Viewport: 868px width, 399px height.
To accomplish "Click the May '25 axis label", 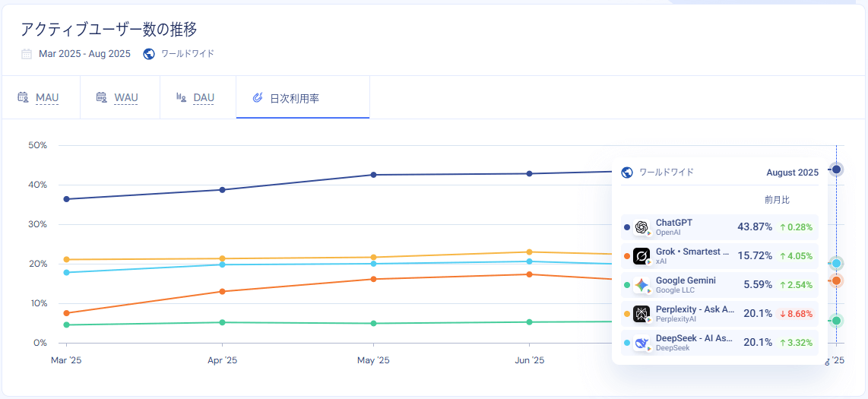I will pos(374,360).
